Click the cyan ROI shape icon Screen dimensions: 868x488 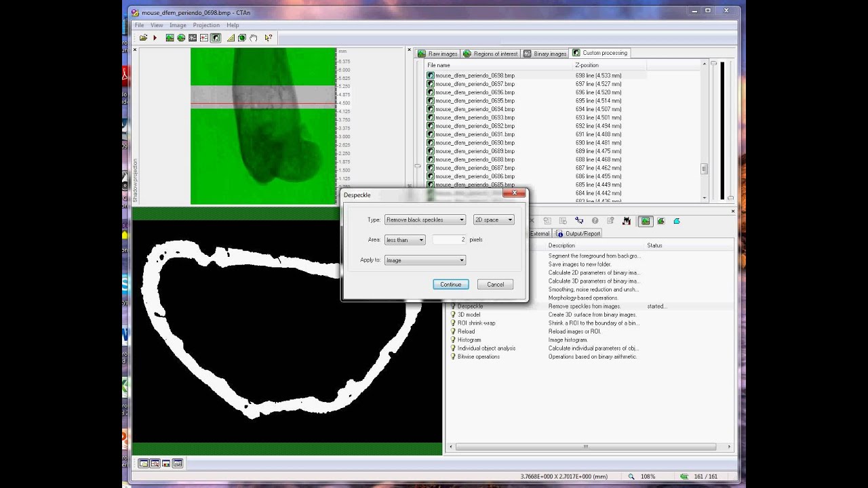tap(677, 221)
